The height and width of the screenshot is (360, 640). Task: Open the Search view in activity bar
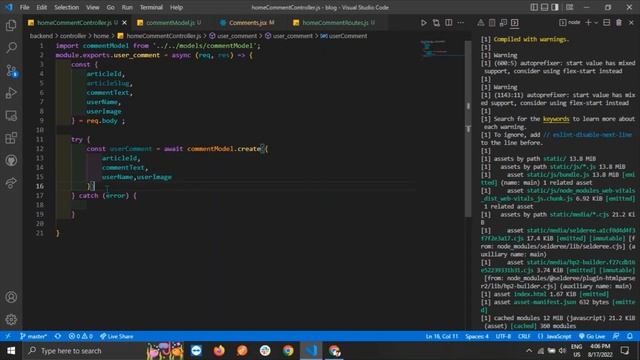(11, 48)
